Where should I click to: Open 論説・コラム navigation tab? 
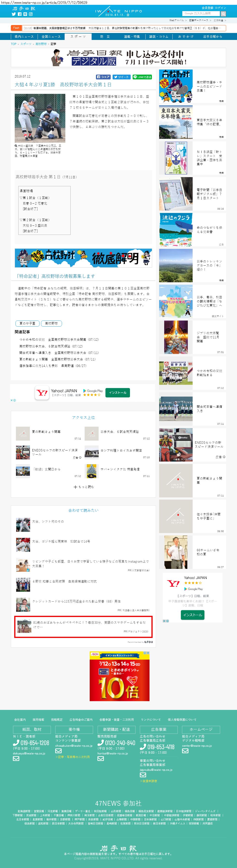click(159, 36)
